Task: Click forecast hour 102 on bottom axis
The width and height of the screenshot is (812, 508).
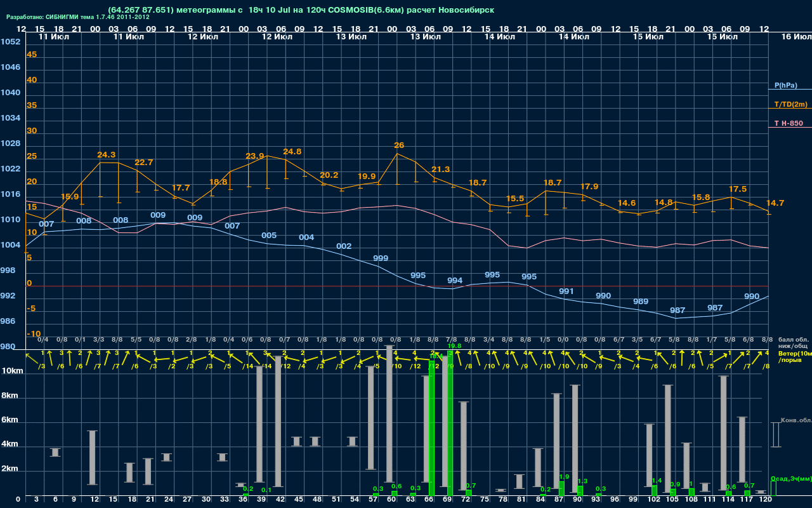Action: pyautogui.click(x=653, y=500)
